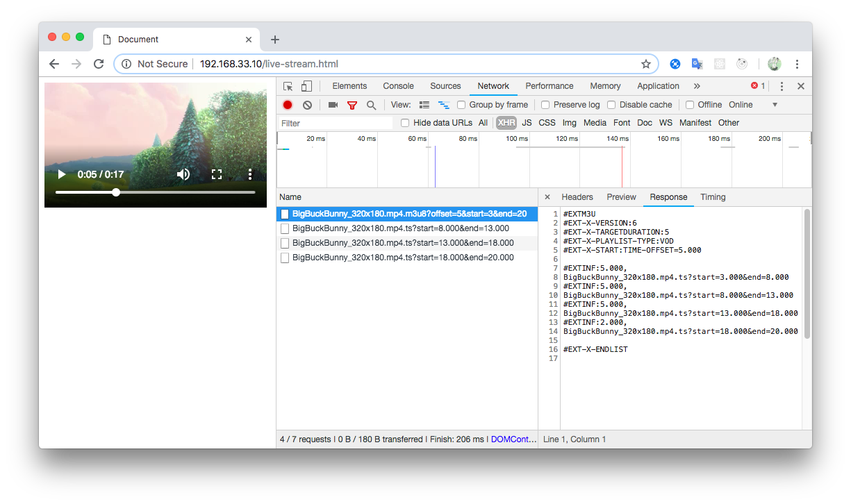Activate the inspect element cursor
Viewport: 851px width, 504px height.
pyautogui.click(x=287, y=85)
